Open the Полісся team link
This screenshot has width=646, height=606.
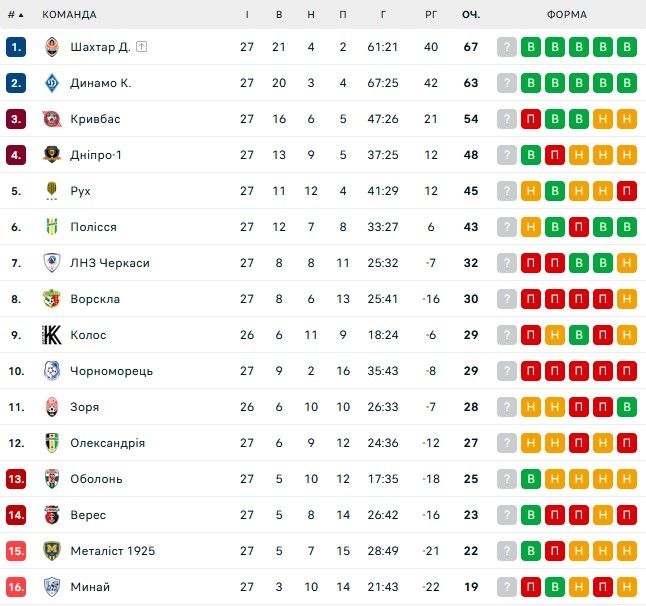point(93,227)
